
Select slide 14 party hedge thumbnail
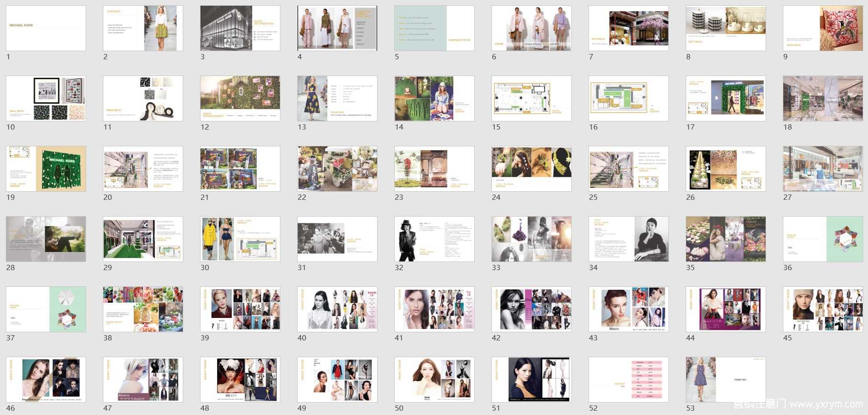(434, 98)
